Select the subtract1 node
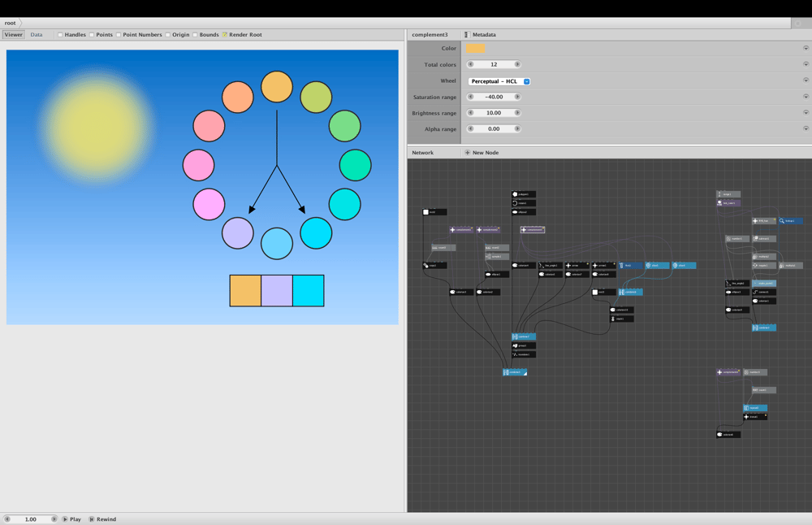The image size is (812, 525). click(x=764, y=238)
